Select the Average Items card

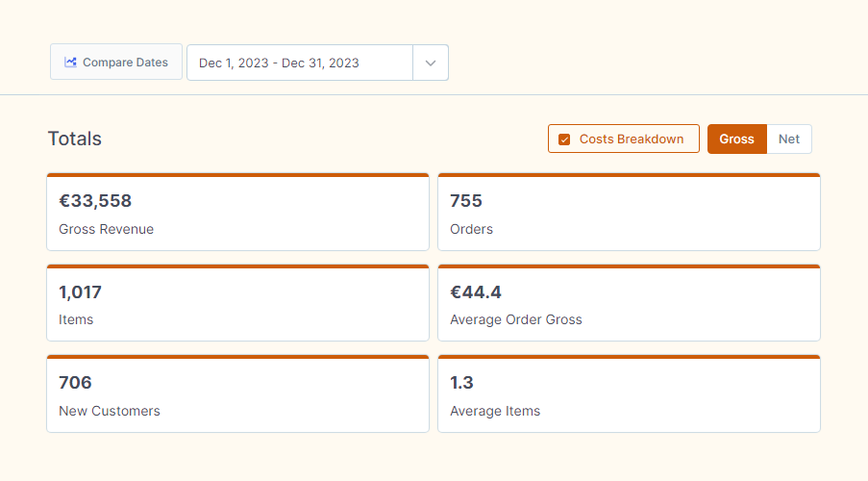coord(629,393)
